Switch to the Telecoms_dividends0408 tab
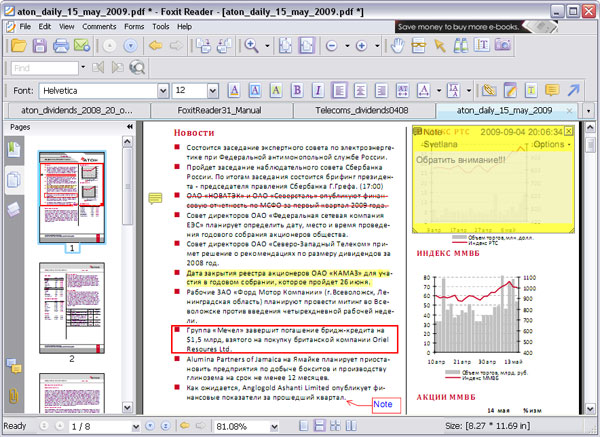This screenshot has height=437, width=600. click(x=362, y=111)
